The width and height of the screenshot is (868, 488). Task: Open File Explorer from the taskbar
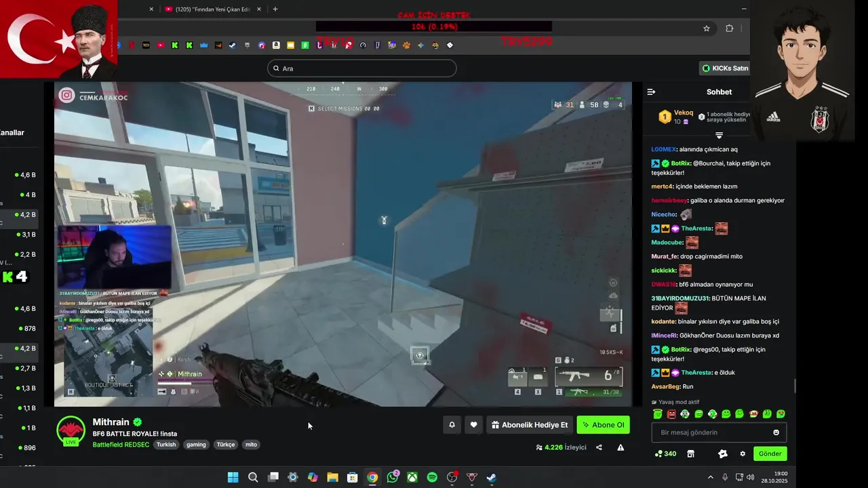pyautogui.click(x=332, y=477)
